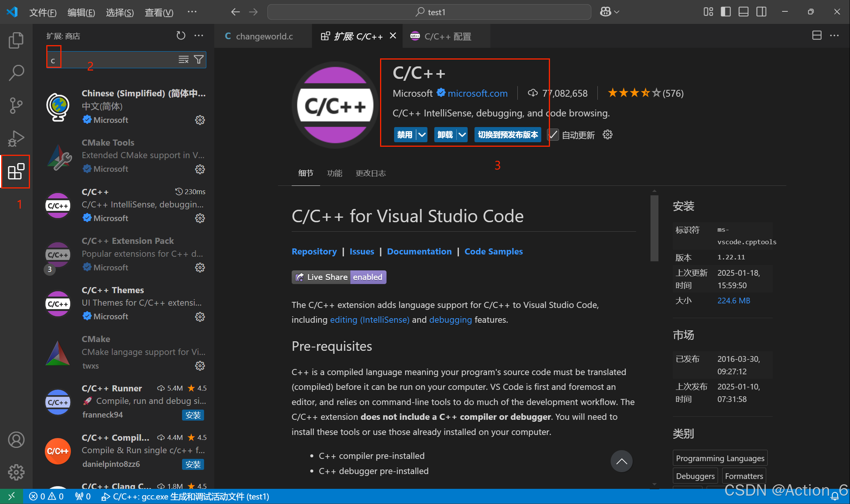
Task: Click the Extensions icon in activity bar
Action: (x=16, y=172)
